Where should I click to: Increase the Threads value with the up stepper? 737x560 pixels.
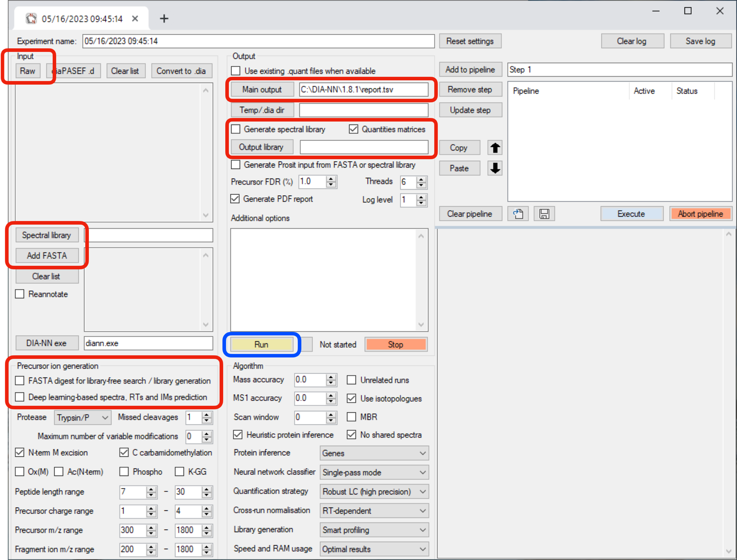coord(421,179)
